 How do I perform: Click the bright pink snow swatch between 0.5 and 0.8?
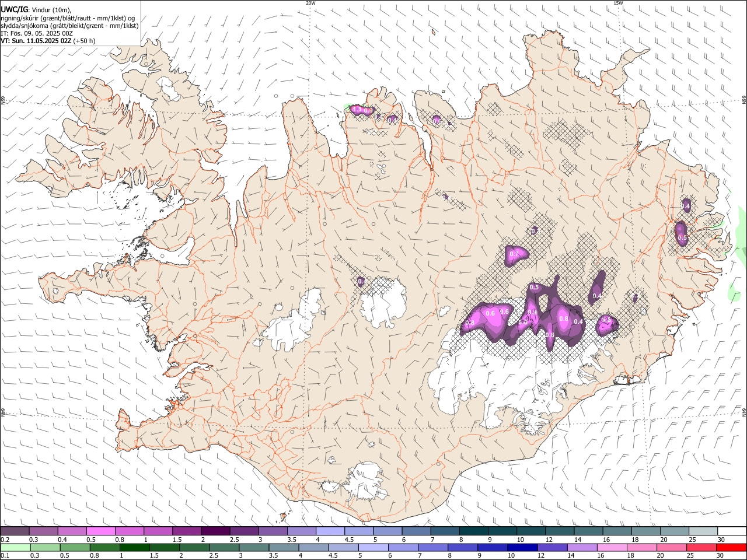pos(101,531)
